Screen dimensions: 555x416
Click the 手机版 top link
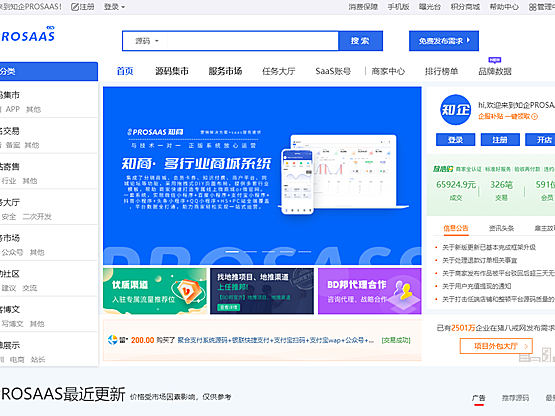pos(398,7)
